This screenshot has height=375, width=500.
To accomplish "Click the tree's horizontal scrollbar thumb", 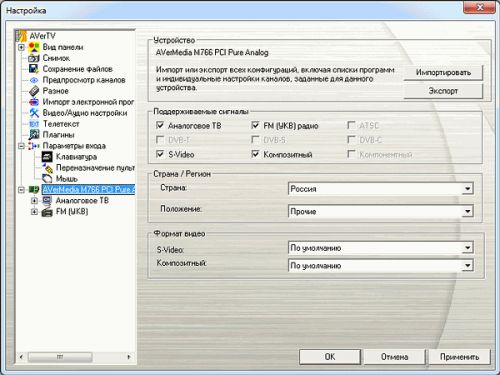I will tap(60, 357).
